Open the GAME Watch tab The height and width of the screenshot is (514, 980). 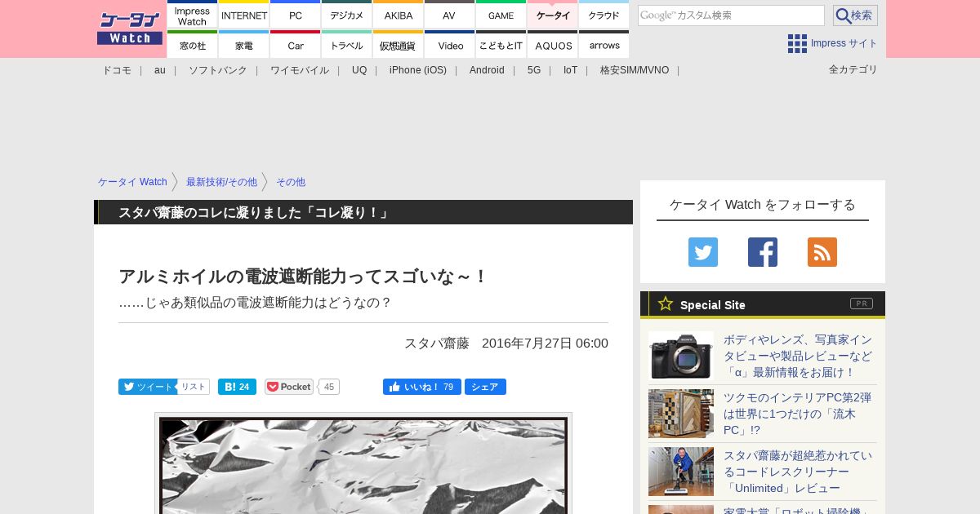[501, 14]
